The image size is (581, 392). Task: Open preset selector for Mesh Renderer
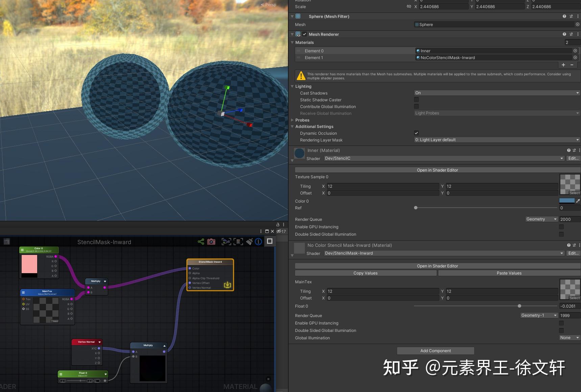coord(572,34)
